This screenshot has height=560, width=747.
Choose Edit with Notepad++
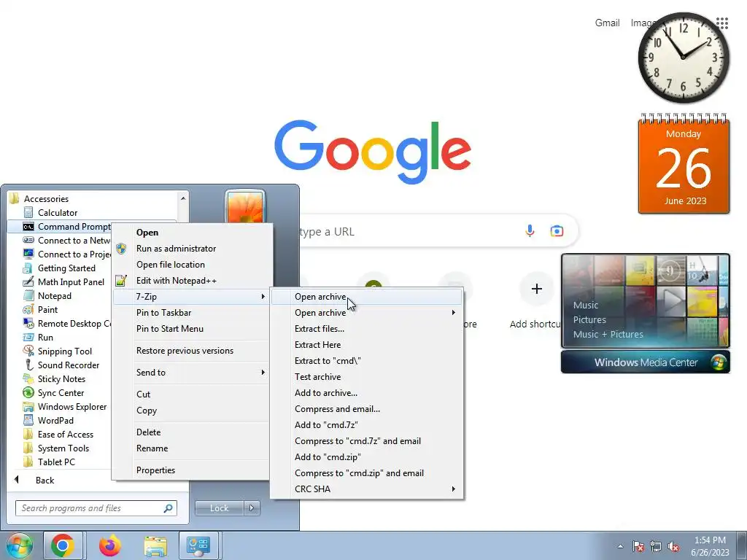coord(192,281)
